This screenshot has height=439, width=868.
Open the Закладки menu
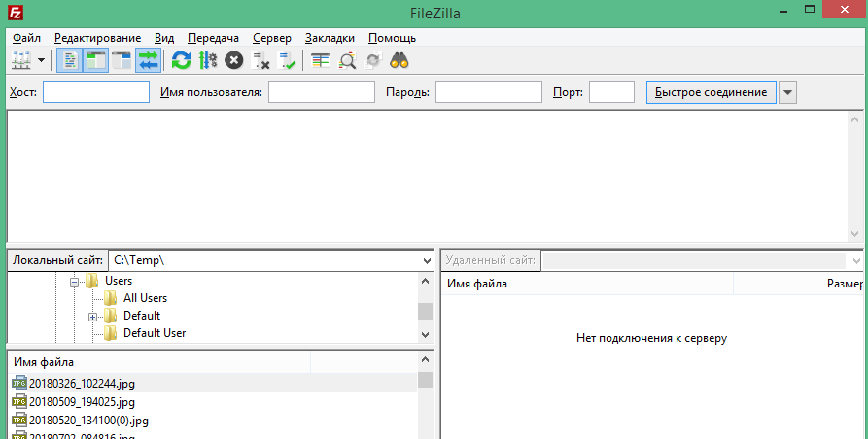pyautogui.click(x=330, y=37)
